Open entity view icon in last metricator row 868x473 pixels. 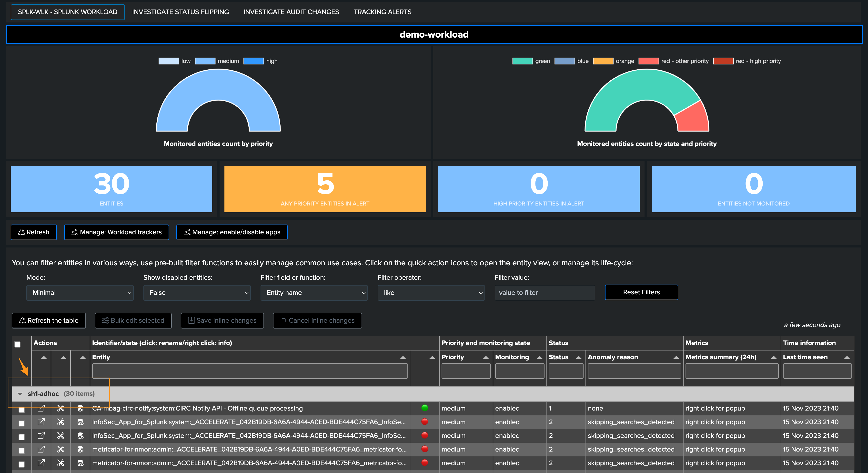point(41,463)
